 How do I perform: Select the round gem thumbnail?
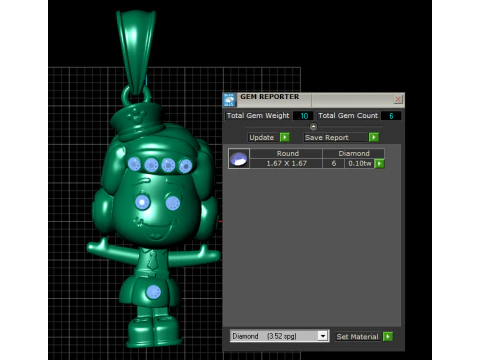239,158
